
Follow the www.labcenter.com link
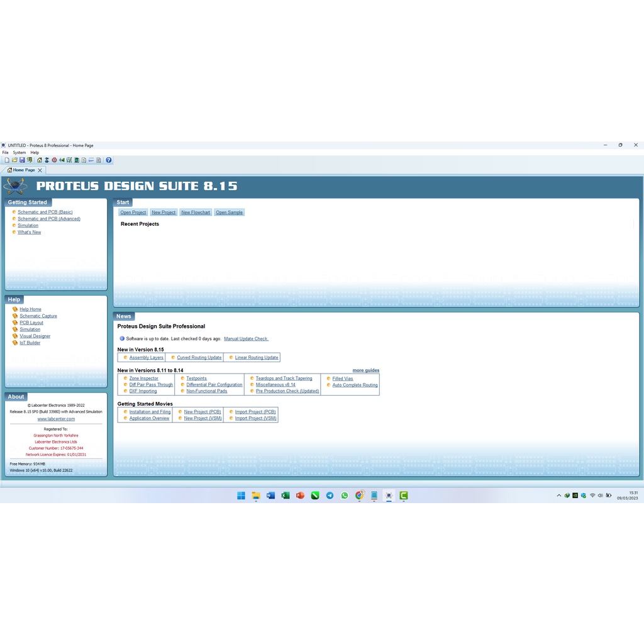(56, 419)
